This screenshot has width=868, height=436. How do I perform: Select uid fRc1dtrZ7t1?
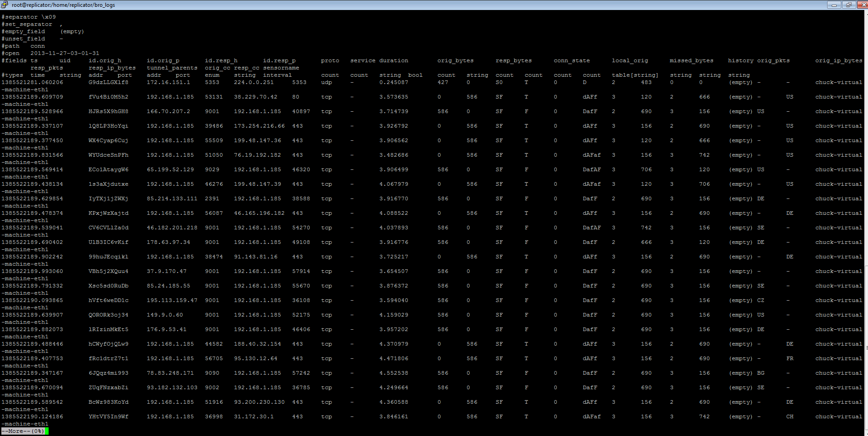pyautogui.click(x=109, y=359)
